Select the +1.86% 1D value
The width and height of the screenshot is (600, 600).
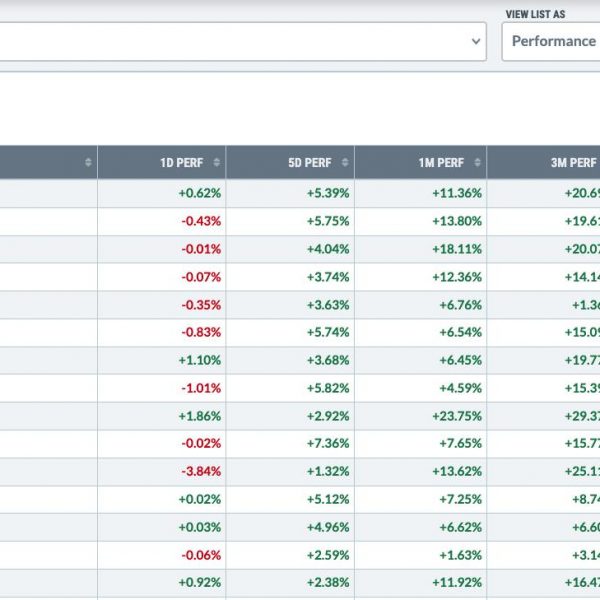[200, 416]
